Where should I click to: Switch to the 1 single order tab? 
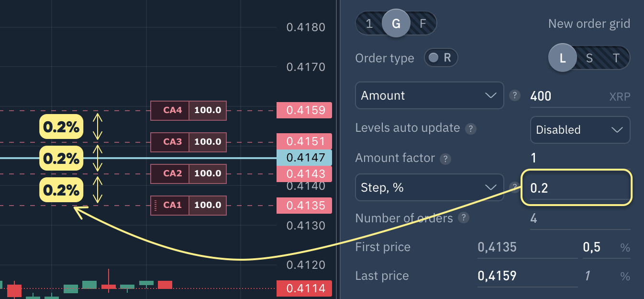(x=369, y=23)
